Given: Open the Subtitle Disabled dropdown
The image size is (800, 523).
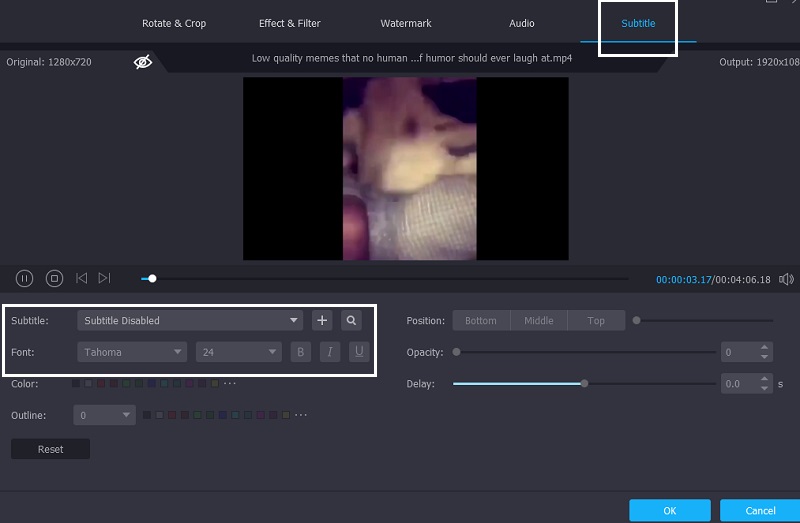Looking at the screenshot, I should coord(190,320).
